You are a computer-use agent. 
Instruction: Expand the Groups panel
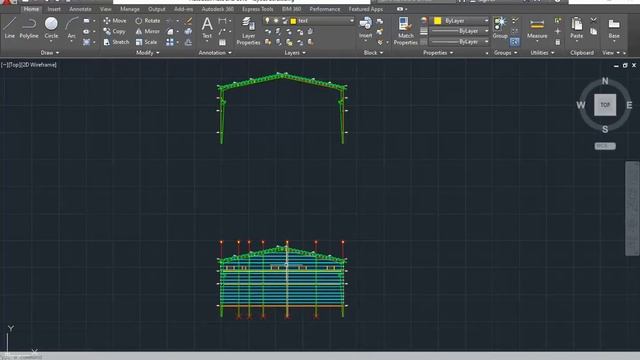click(x=505, y=53)
